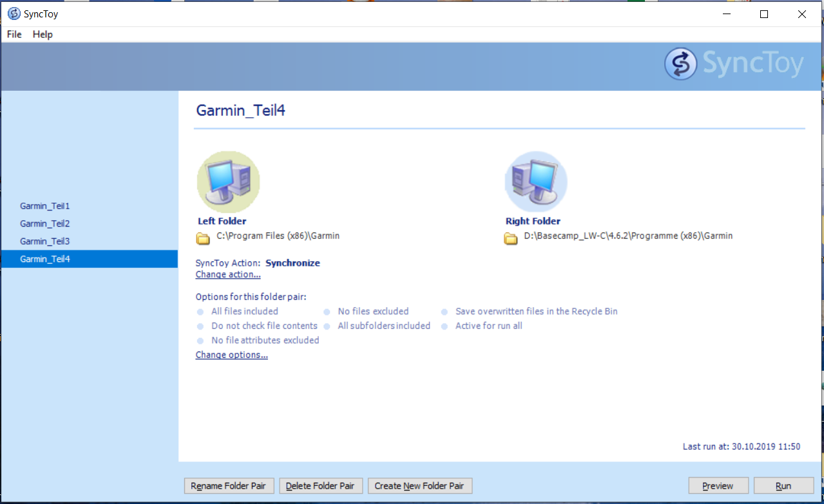
Task: Click the Rename Folder Pair button
Action: pyautogui.click(x=229, y=486)
